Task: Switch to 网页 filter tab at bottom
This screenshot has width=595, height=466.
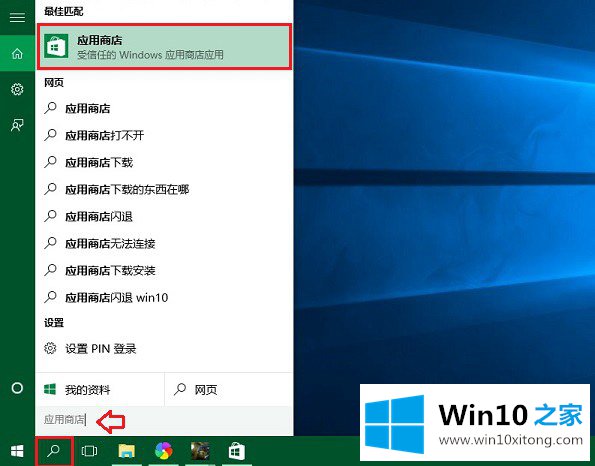Action: pos(229,389)
